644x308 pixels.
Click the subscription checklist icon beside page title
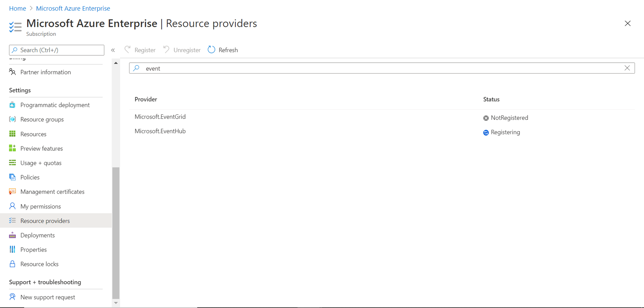(x=15, y=27)
